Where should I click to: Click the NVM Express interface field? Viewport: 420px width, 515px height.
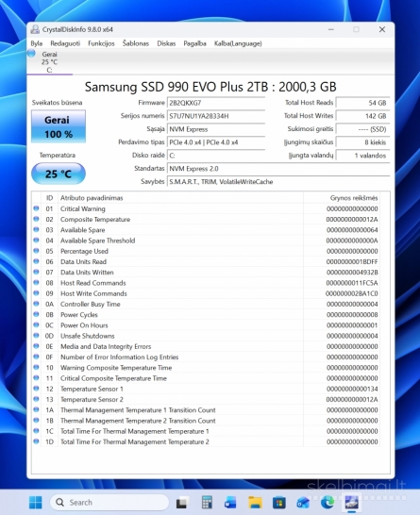(x=216, y=129)
